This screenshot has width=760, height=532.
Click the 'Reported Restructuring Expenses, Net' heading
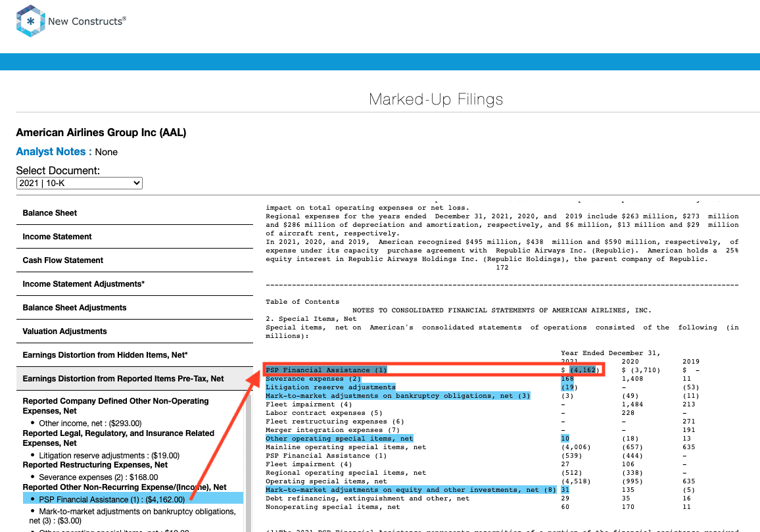point(95,464)
